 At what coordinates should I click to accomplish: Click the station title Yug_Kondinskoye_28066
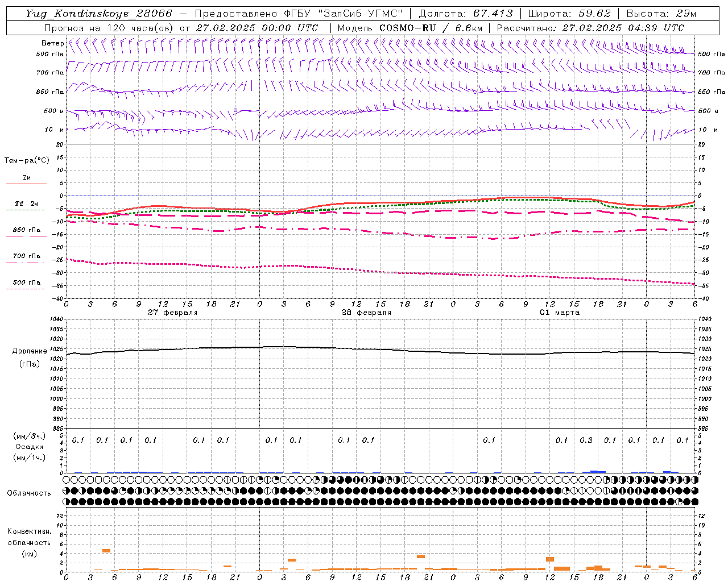point(98,14)
